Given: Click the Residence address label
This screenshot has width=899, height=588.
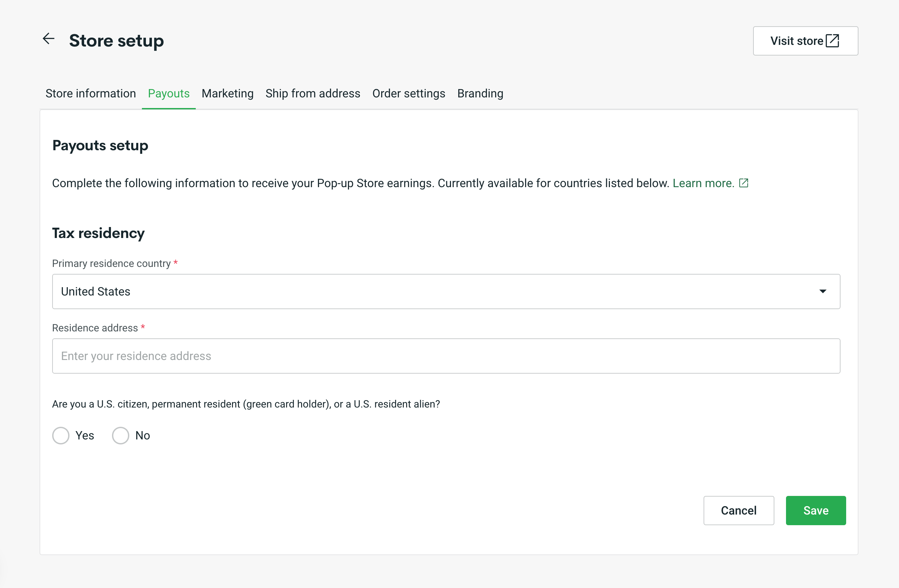Looking at the screenshot, I should (x=95, y=328).
